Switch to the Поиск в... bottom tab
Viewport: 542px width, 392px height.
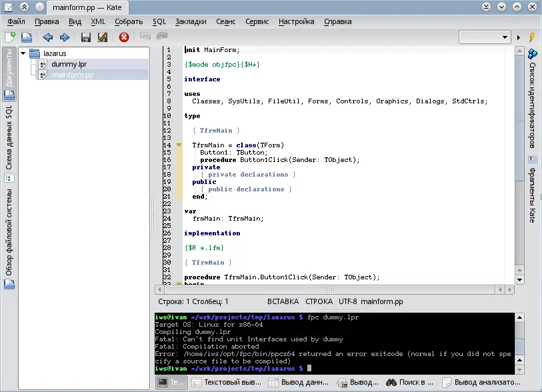coord(409,382)
